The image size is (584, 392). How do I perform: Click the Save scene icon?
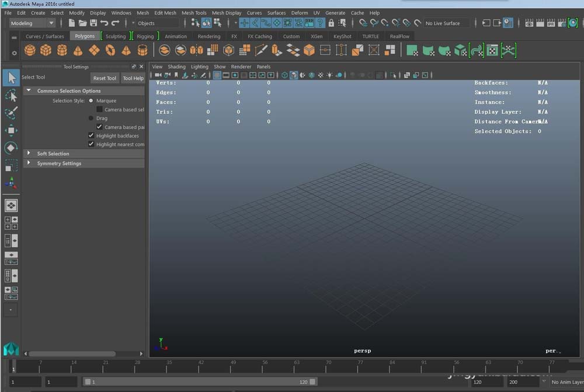93,23
